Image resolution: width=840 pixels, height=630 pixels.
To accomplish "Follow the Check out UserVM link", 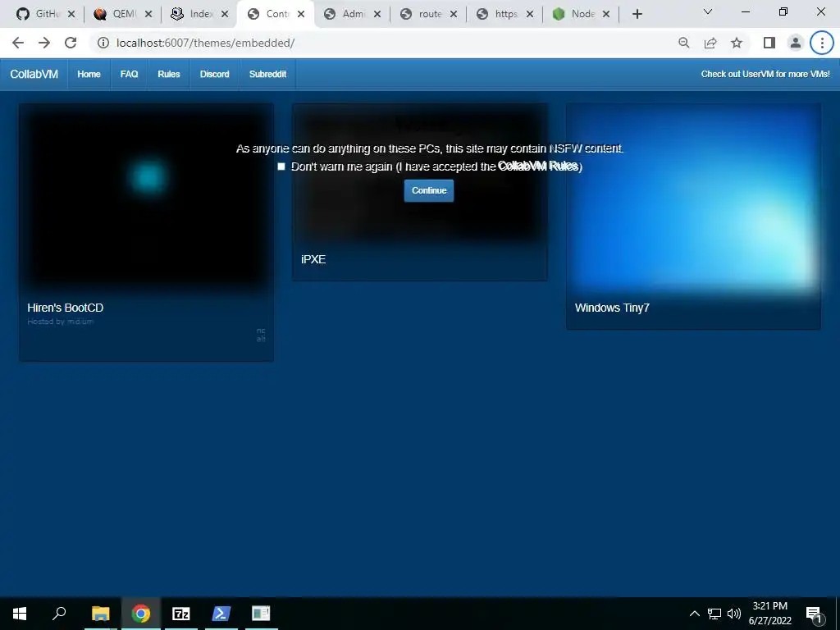I will (765, 75).
